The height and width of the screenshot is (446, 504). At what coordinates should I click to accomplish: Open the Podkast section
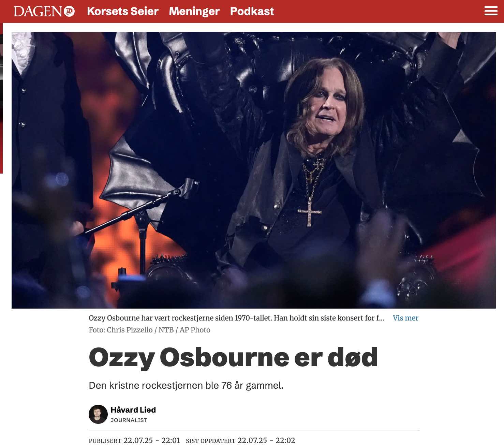(x=252, y=11)
